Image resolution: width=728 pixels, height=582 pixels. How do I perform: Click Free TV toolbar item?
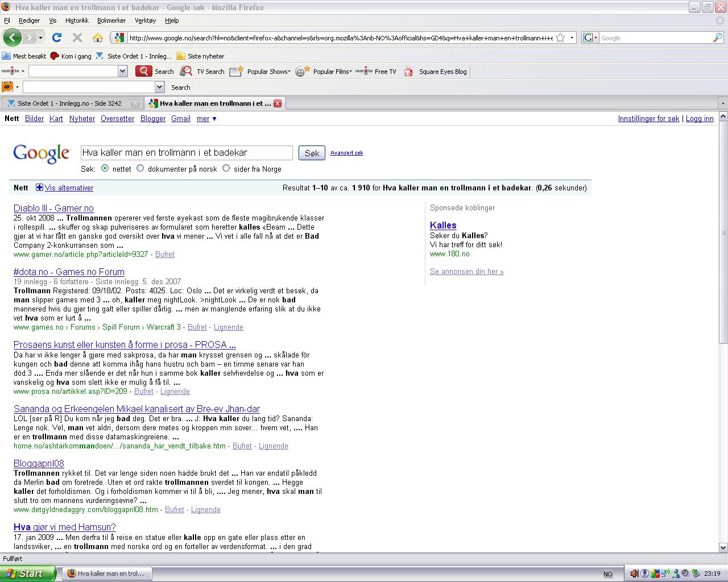point(376,71)
